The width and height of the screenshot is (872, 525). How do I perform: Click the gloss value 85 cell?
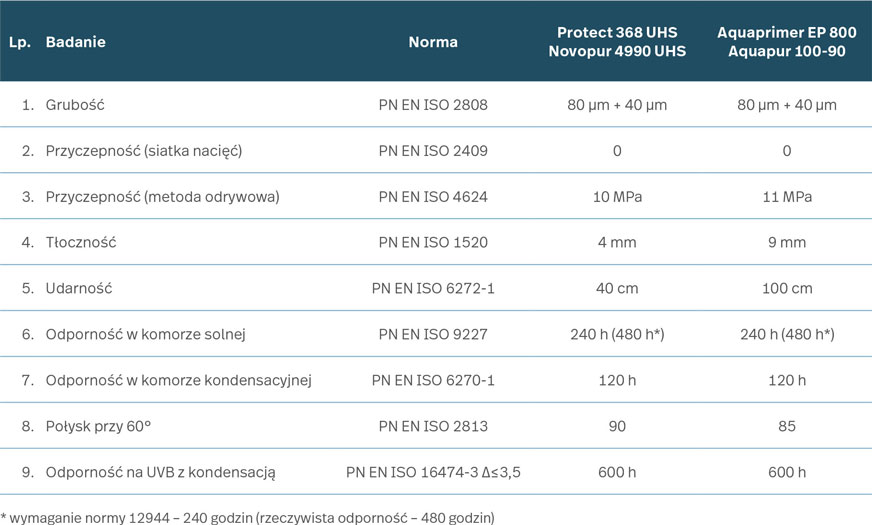(786, 426)
